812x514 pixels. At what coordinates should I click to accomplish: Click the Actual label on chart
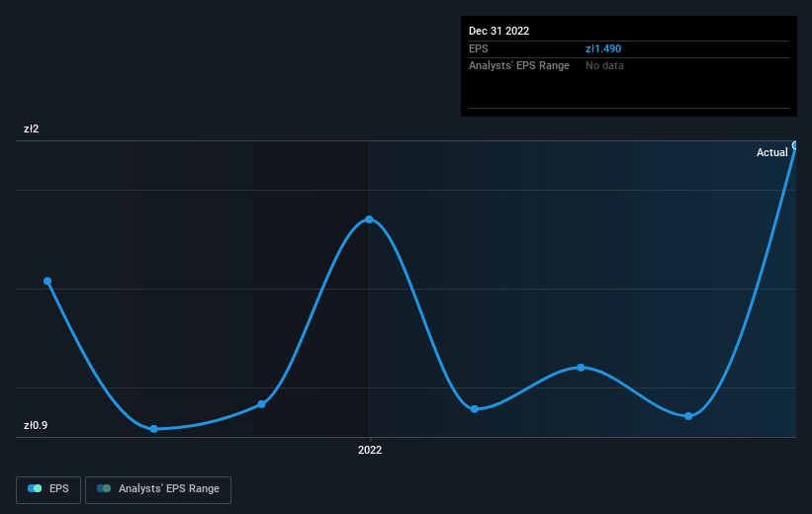[x=771, y=152]
